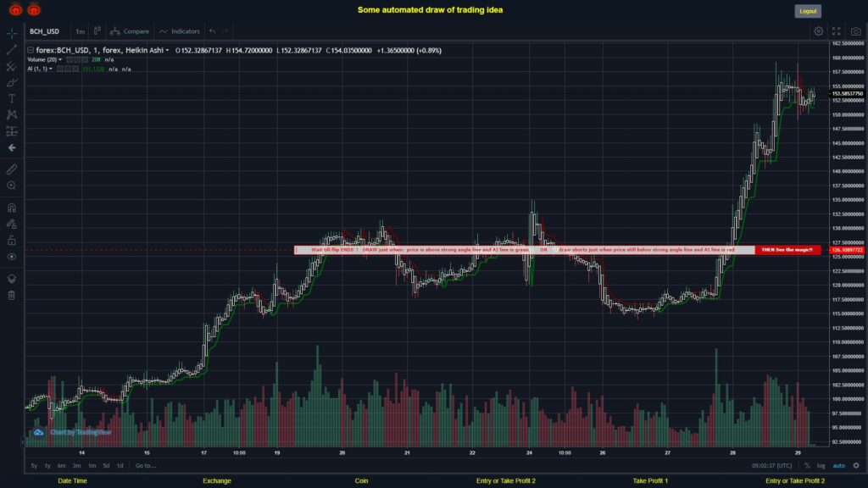Image resolution: width=868 pixels, height=488 pixels.
Task: Click the BCH_USD symbol field
Action: pos(44,31)
